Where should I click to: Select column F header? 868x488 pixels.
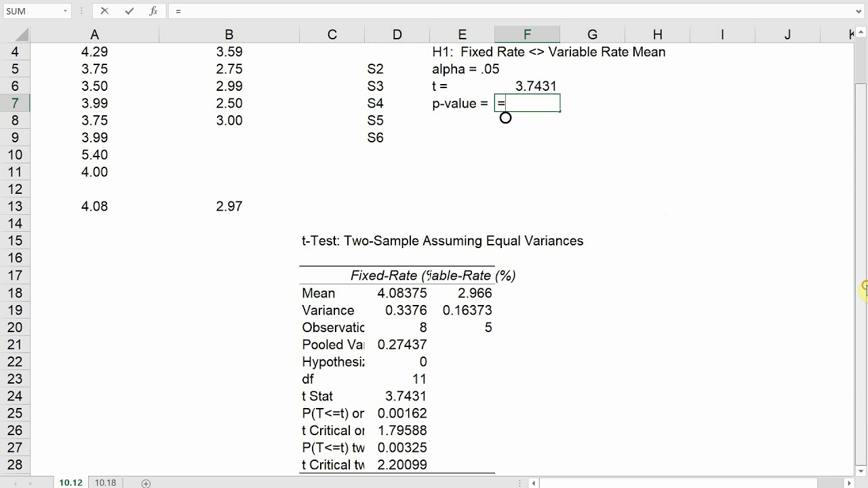pos(527,35)
